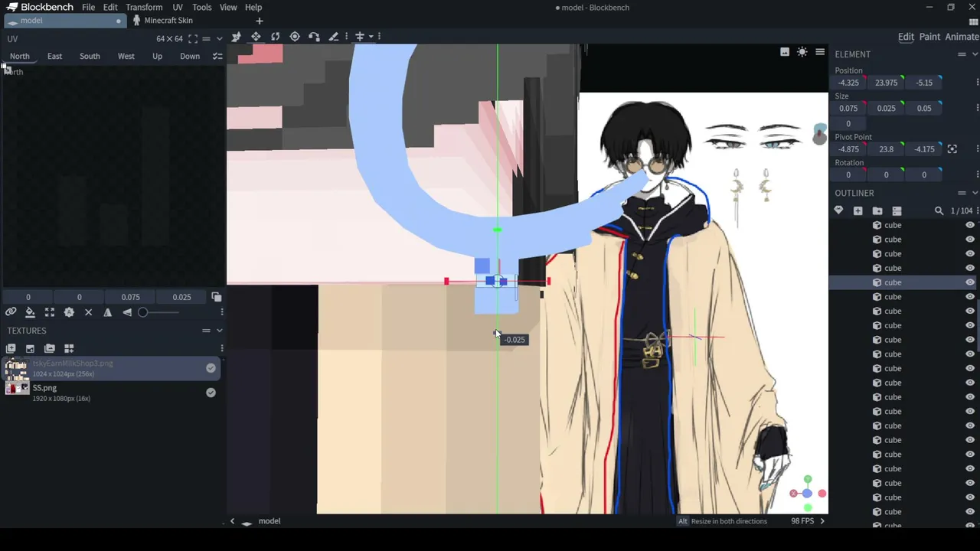Collapse the Outliner panel with its chevron
Image resolution: width=980 pixels, height=551 pixels.
[x=975, y=193]
